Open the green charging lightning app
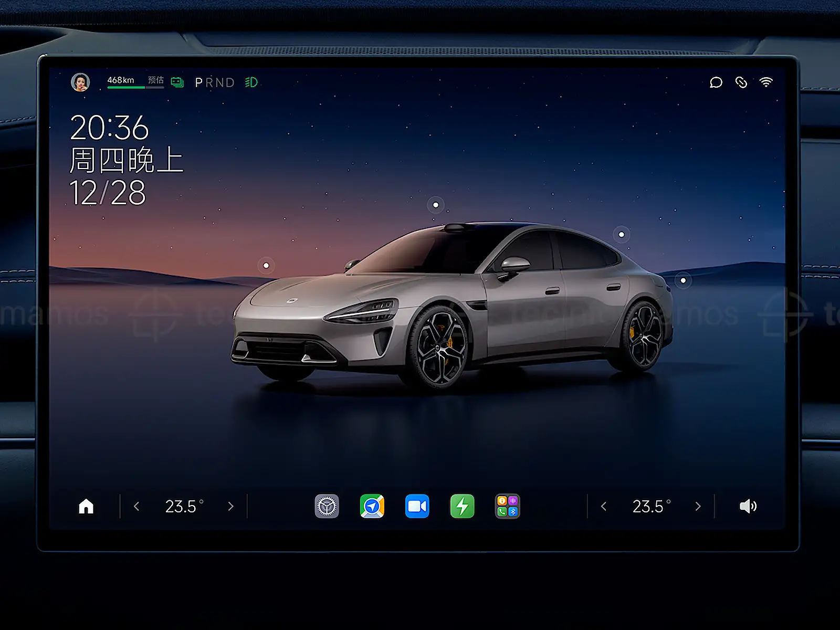840x630 pixels. point(462,506)
